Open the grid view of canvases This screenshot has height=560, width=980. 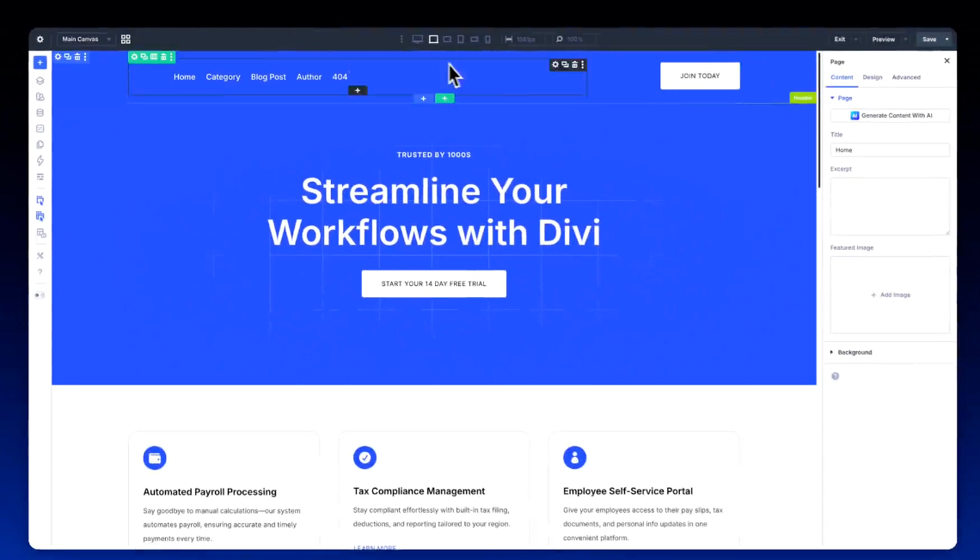[x=126, y=40]
